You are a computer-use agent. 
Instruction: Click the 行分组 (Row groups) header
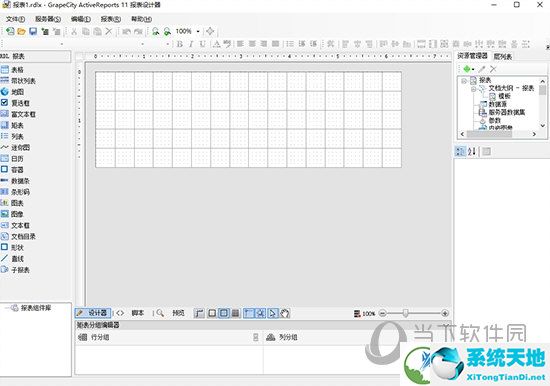coord(100,337)
